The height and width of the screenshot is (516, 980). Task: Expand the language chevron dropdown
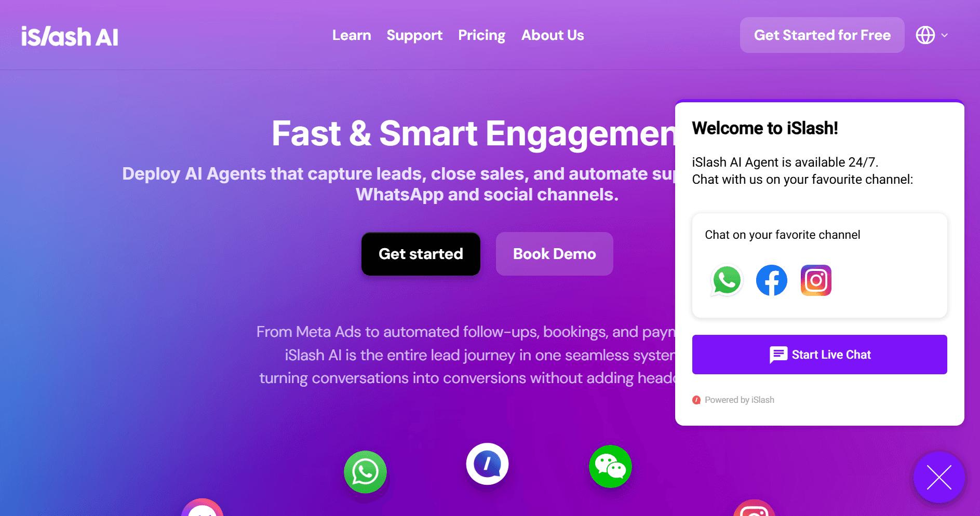(x=945, y=35)
